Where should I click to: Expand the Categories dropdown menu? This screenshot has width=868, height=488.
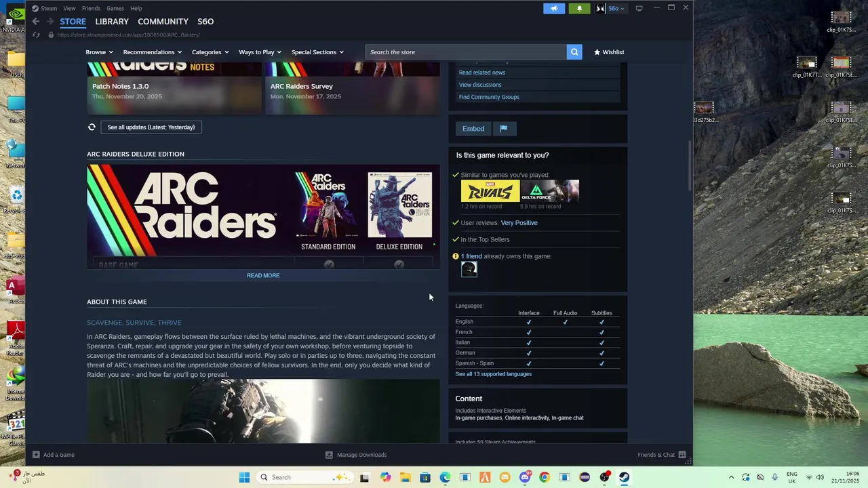coord(210,52)
